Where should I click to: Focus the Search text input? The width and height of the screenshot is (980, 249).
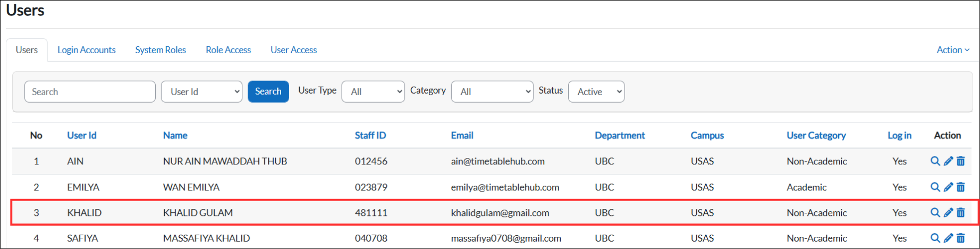coord(90,92)
